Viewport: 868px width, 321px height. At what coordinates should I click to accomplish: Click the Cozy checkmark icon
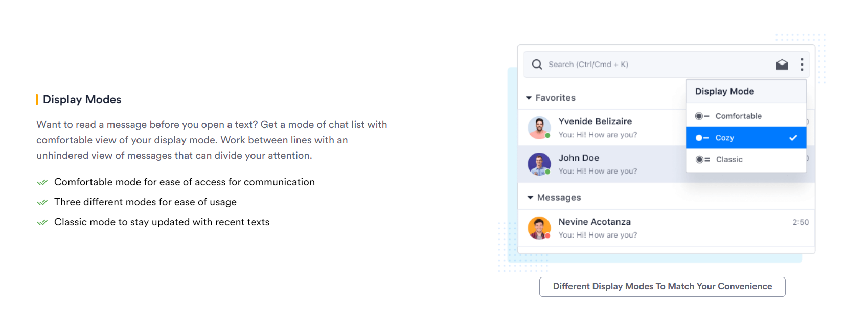click(793, 138)
